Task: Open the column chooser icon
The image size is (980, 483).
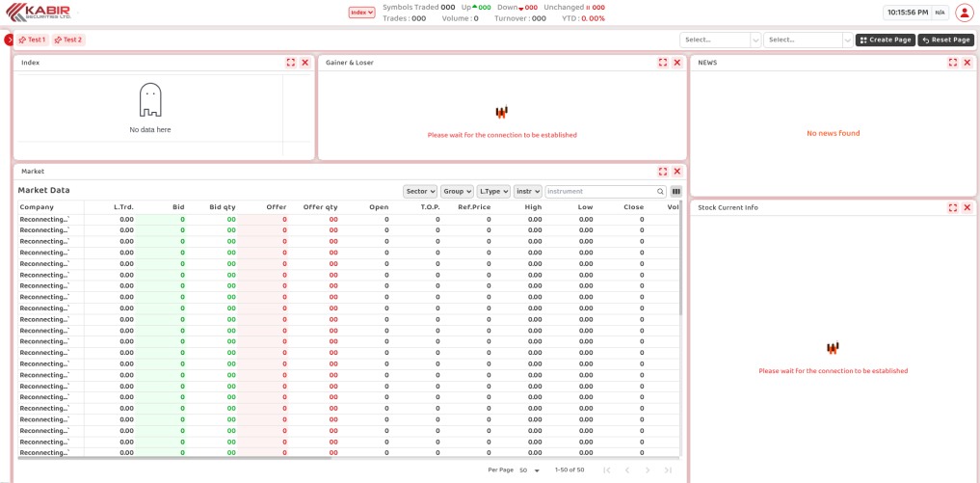Action: tap(676, 192)
